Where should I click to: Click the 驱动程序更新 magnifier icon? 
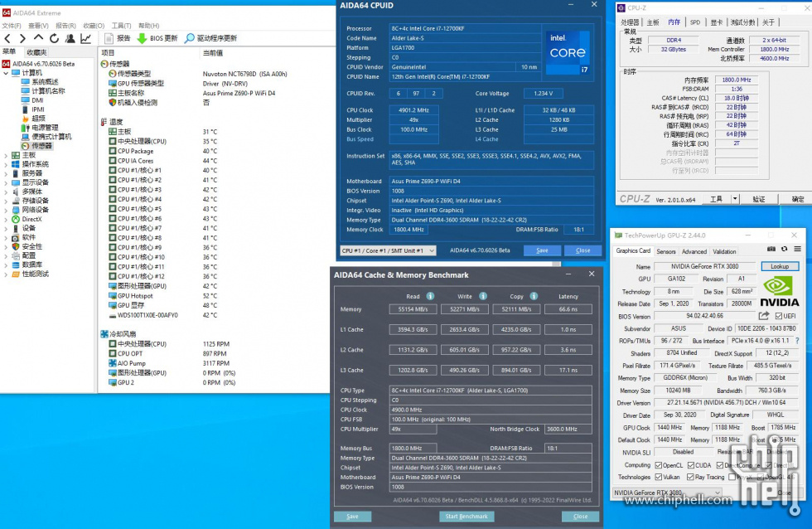pos(190,38)
